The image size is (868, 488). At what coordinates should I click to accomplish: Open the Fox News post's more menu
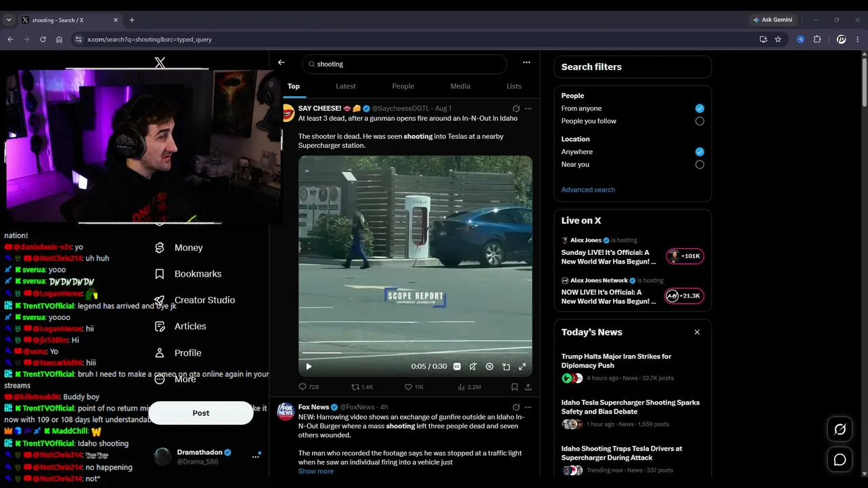[x=528, y=407]
